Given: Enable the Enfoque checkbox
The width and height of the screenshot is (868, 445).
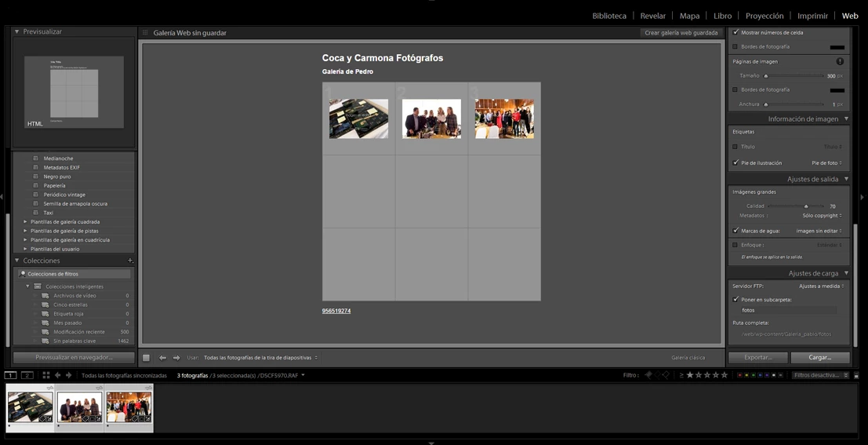Looking at the screenshot, I should click(x=735, y=245).
